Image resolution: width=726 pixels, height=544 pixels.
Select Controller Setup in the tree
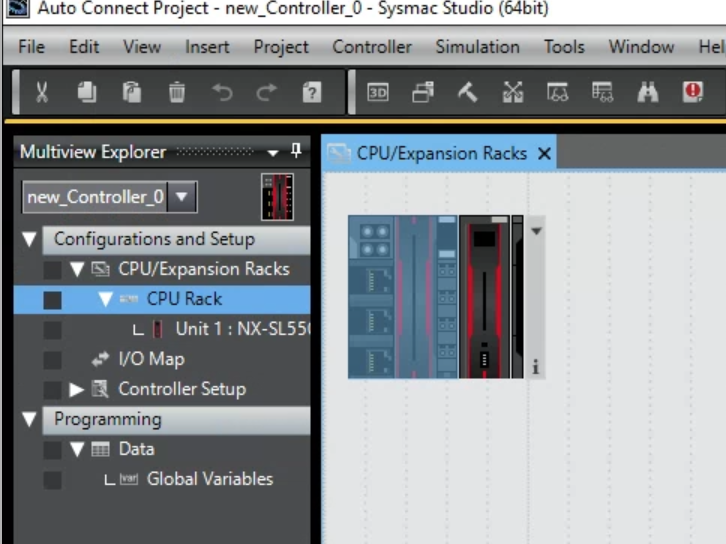point(182,389)
